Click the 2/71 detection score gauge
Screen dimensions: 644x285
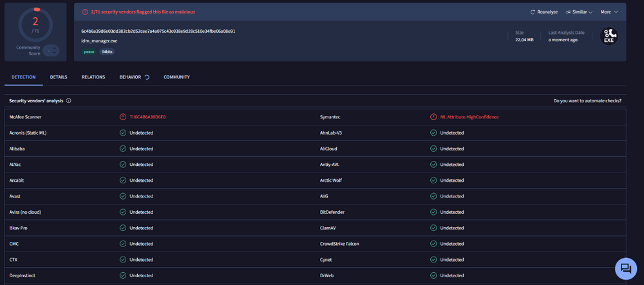pyautogui.click(x=35, y=24)
